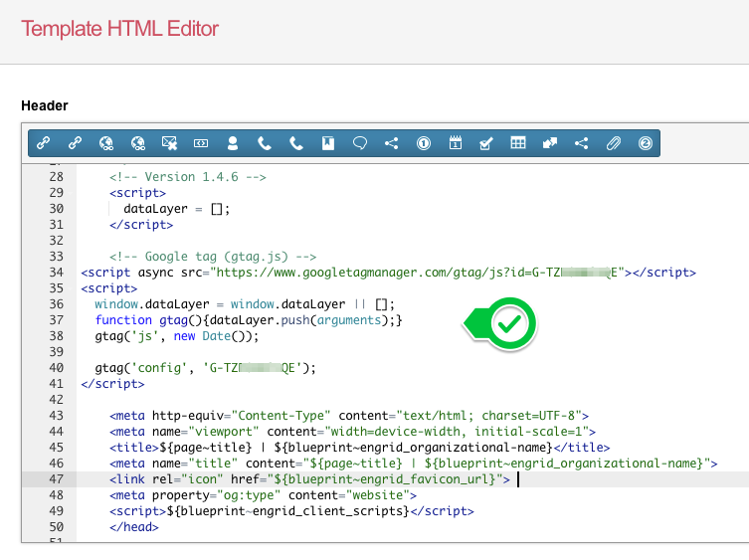The width and height of the screenshot is (749, 560).
Task: Click the code brackets toolbar icon
Action: click(201, 143)
